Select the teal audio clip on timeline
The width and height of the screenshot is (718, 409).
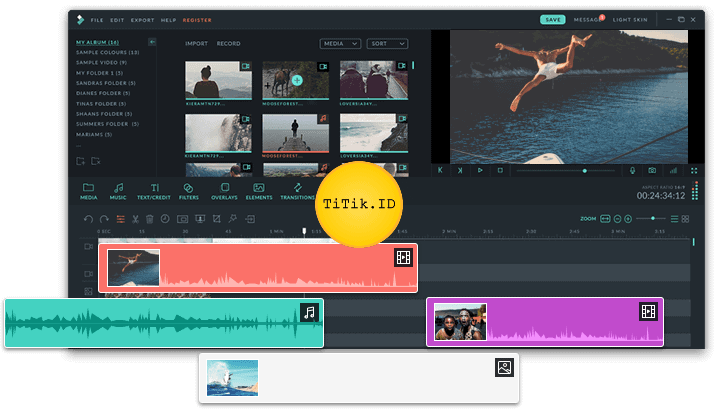coord(164,323)
